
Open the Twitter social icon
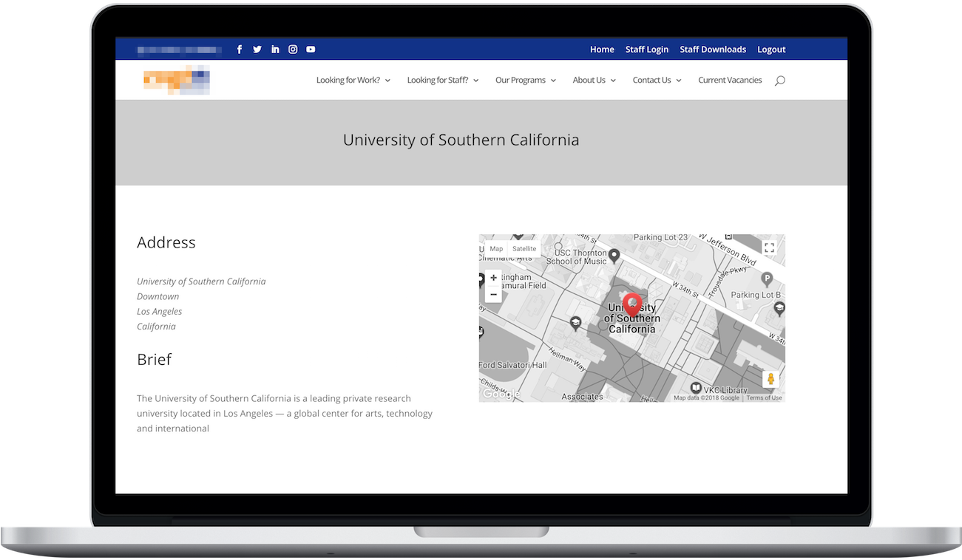pyautogui.click(x=257, y=49)
